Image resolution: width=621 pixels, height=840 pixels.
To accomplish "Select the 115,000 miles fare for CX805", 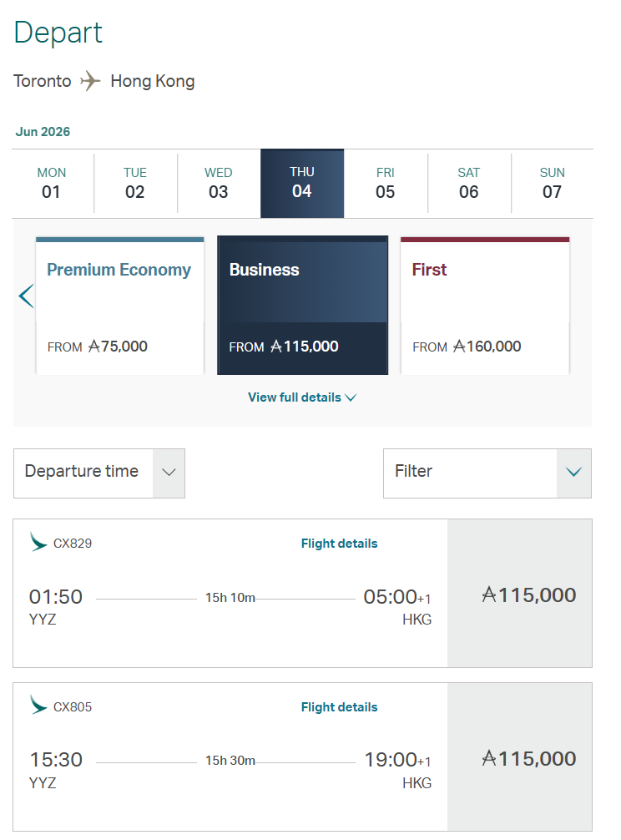I will pos(520,757).
